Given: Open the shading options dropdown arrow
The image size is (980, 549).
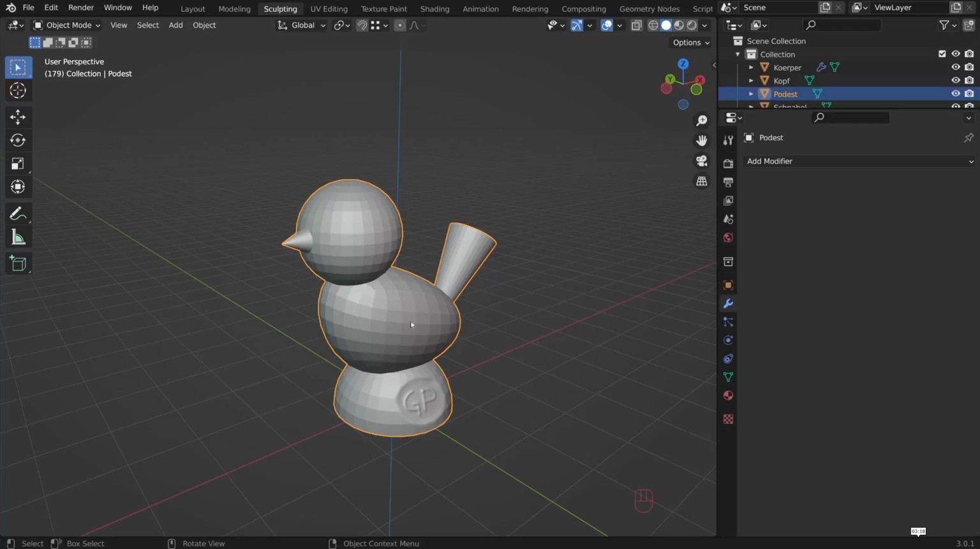Looking at the screenshot, I should tap(705, 26).
